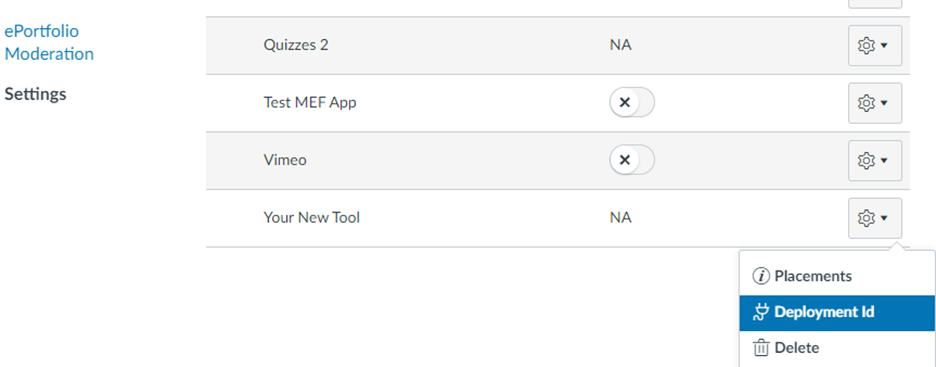936x367 pixels.
Task: Go to Settings in the sidebar
Action: [35, 94]
